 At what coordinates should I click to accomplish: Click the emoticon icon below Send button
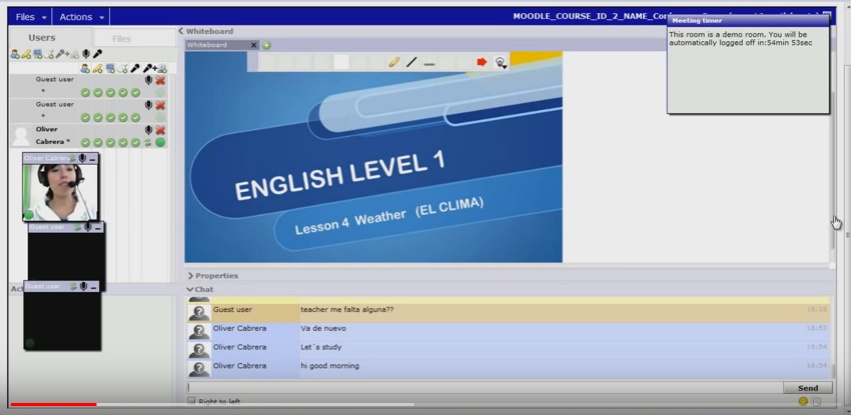[803, 402]
